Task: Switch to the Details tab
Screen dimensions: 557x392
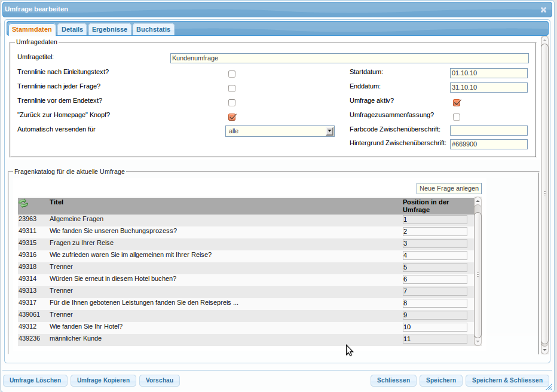Action: (72, 29)
